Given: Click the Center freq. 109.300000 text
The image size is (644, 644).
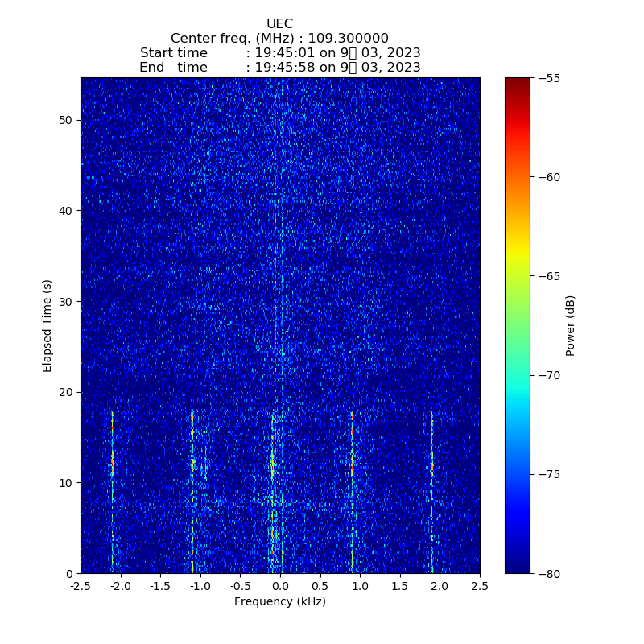Looking at the screenshot, I should point(279,39).
